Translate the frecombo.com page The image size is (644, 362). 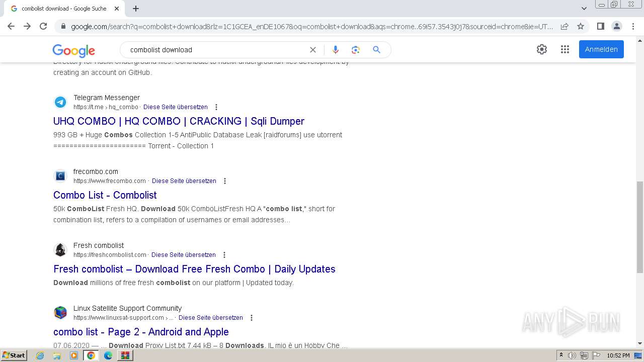point(184,181)
